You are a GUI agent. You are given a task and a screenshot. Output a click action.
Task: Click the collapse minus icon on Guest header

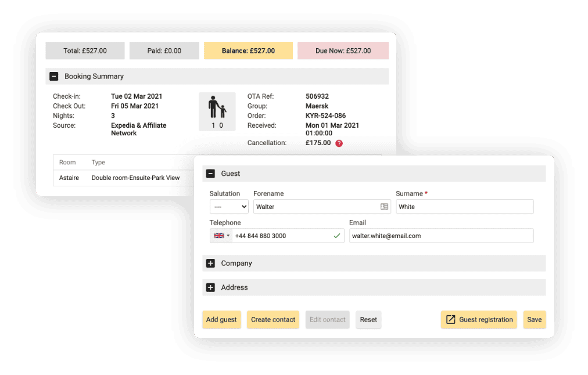(x=210, y=174)
